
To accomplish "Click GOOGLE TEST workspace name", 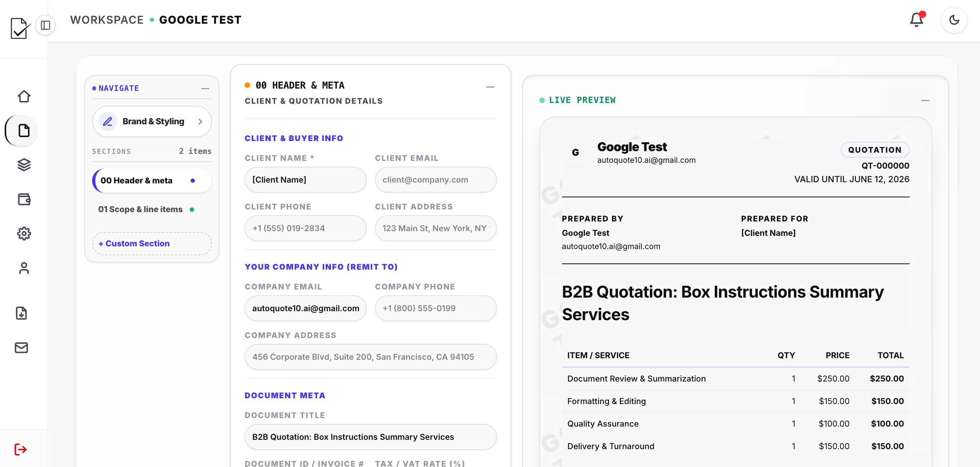I will [x=200, y=20].
